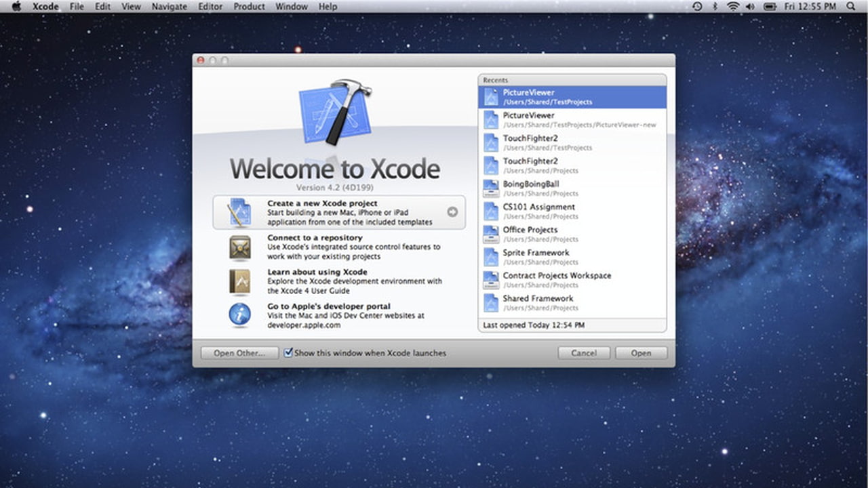This screenshot has height=488, width=868.
Task: Cancel the welcome dialog
Action: pos(584,353)
